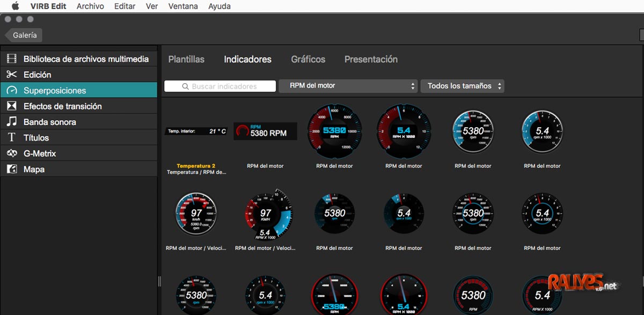The image size is (644, 315).
Task: Open the G-Metrix waveform icon
Action: [x=12, y=153]
